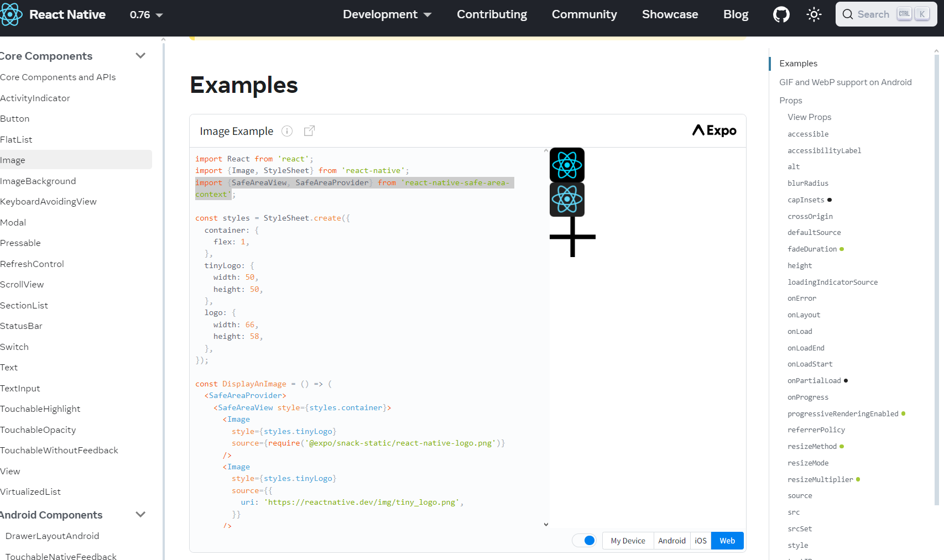Jump to fadeDuration prop

[x=812, y=249]
